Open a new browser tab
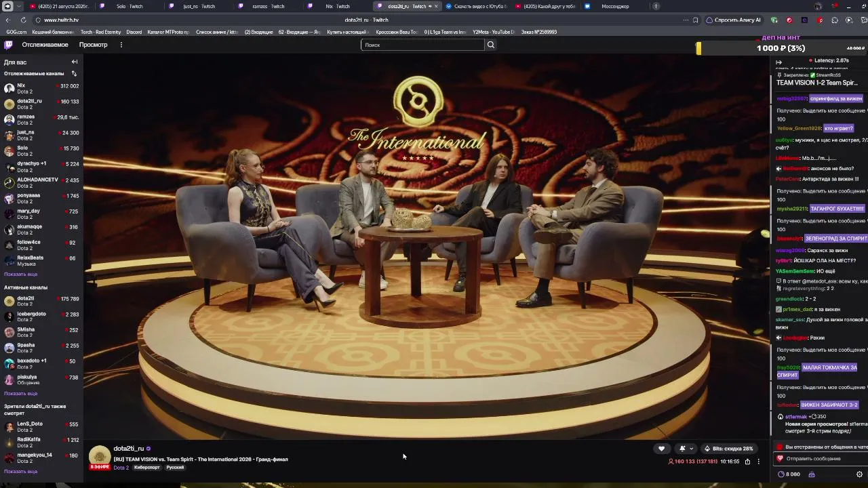The width and height of the screenshot is (868, 488). [656, 6]
